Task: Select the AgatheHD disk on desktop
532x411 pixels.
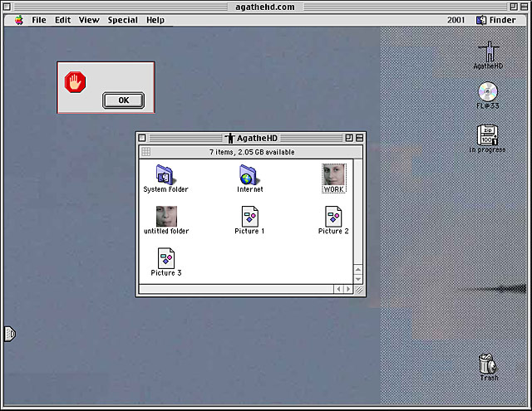Action: click(489, 51)
